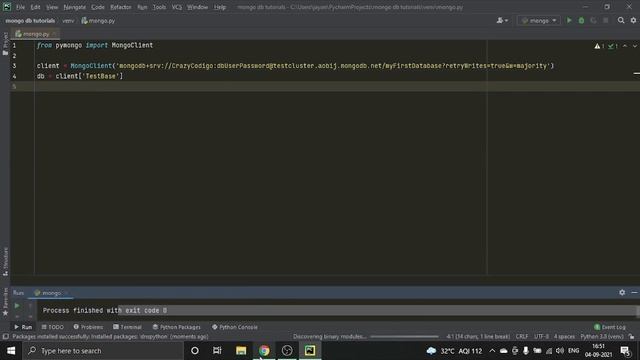This screenshot has height=360, width=640.
Task: Open Task View in taskbar
Action: point(217,351)
